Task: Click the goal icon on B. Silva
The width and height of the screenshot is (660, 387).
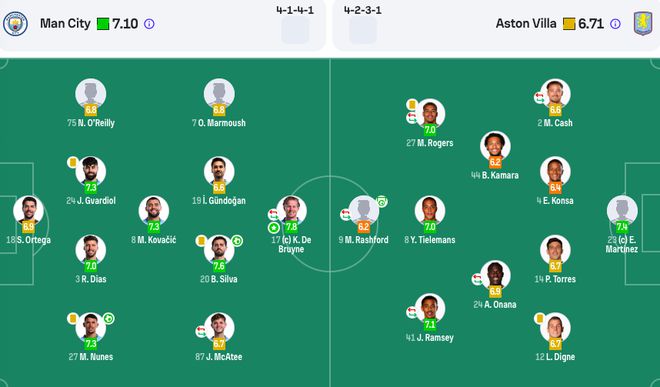Action: tap(237, 241)
